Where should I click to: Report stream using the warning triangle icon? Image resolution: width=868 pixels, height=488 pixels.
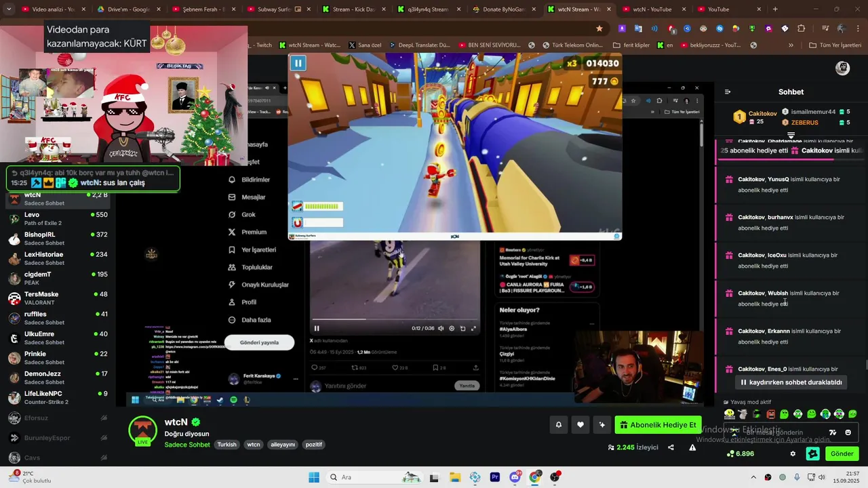(x=692, y=447)
